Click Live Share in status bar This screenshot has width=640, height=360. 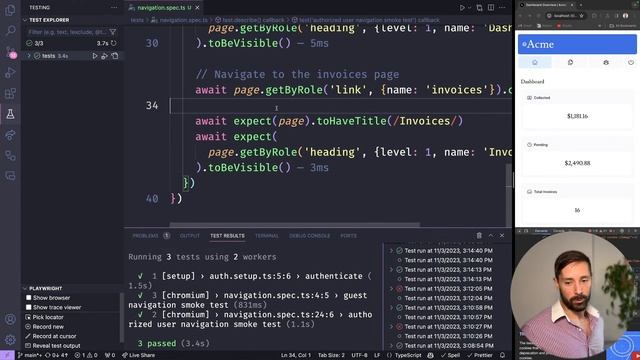[138, 356]
